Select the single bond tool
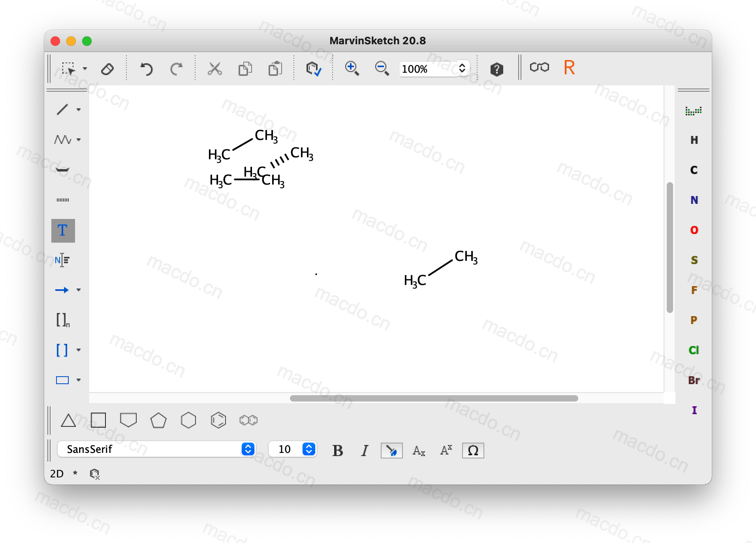Image resolution: width=756 pixels, height=543 pixels. coord(62,109)
